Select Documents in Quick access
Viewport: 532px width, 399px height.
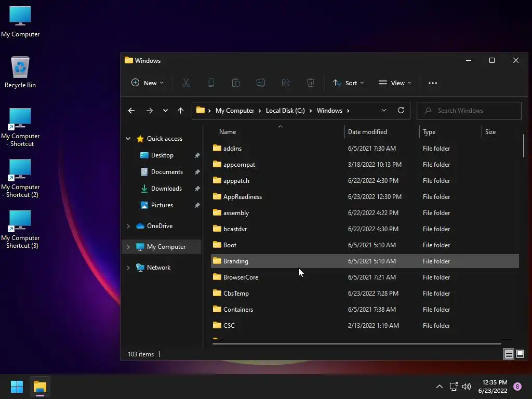[x=167, y=172]
